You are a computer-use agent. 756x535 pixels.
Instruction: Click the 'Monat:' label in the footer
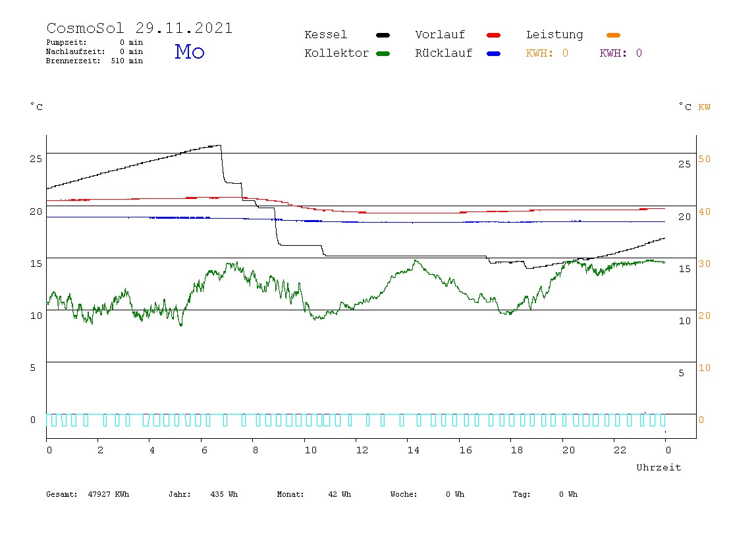pyautogui.click(x=290, y=494)
